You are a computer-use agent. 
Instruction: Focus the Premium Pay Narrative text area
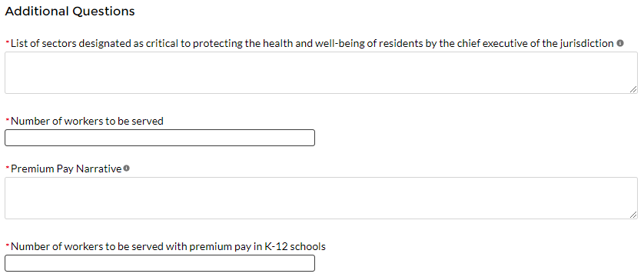point(321,198)
